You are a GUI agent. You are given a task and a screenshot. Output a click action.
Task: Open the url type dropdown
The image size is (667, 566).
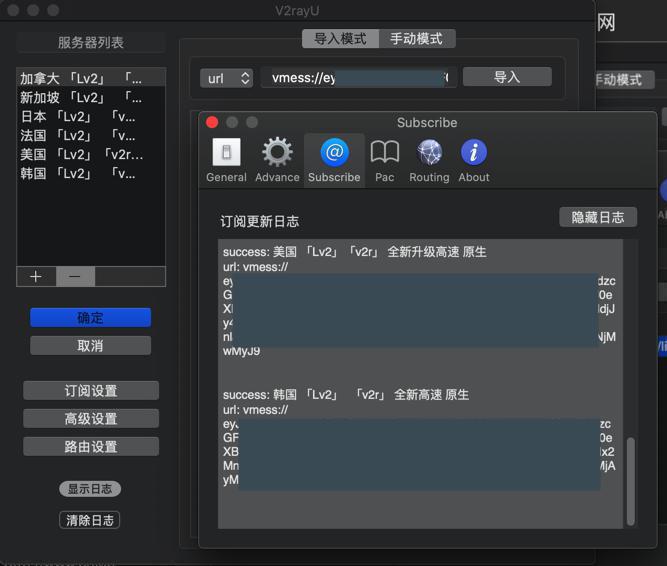click(x=226, y=78)
